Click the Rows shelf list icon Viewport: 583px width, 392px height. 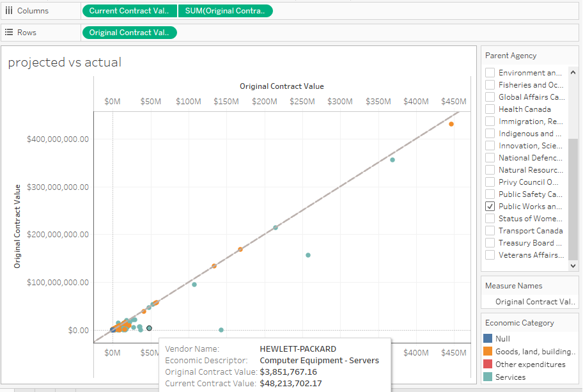8,32
